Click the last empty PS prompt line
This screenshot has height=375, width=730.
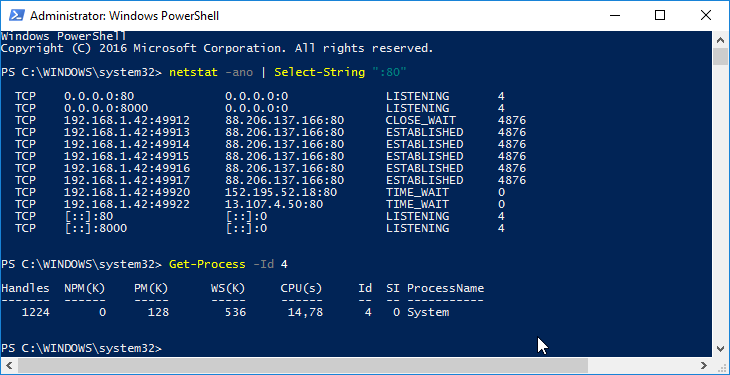coord(81,348)
